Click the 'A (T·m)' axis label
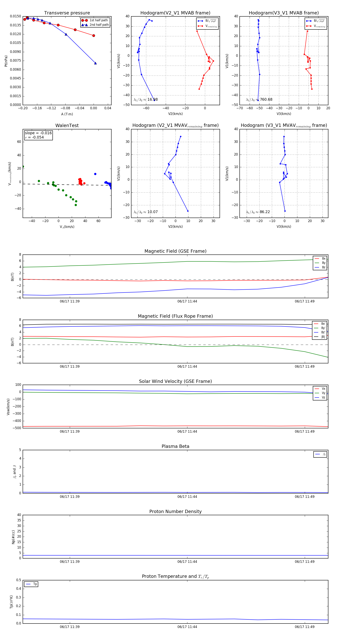This screenshot has width=351, height=644. pyautogui.click(x=67, y=114)
